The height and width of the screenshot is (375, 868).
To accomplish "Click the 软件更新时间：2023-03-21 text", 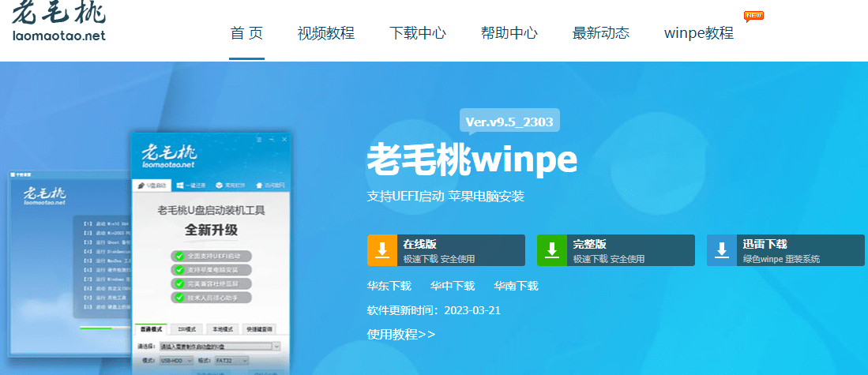I will point(434,310).
